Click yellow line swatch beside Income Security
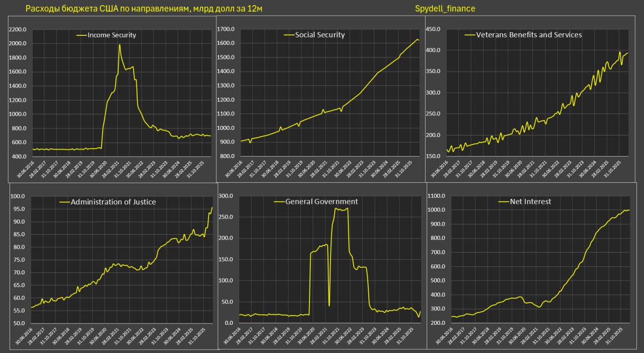The width and height of the screenshot is (644, 353). click(82, 35)
